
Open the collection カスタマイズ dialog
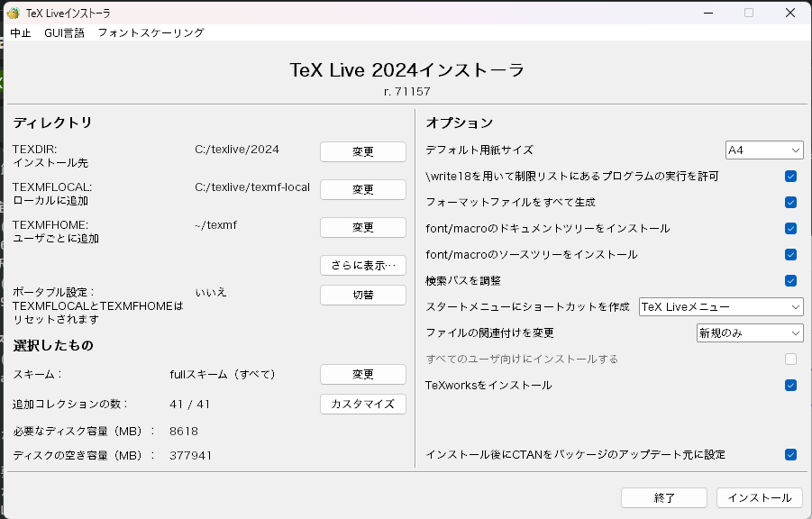click(362, 405)
